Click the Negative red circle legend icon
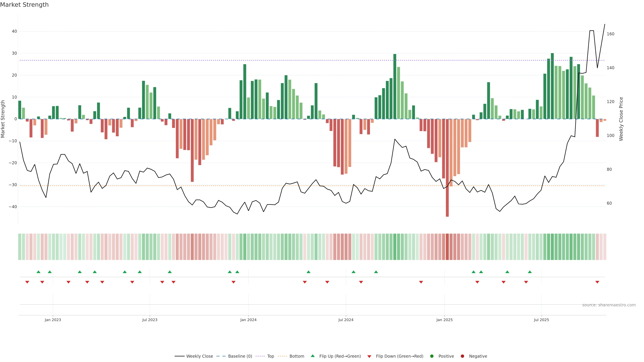The width and height of the screenshot is (644, 362). click(x=462, y=356)
